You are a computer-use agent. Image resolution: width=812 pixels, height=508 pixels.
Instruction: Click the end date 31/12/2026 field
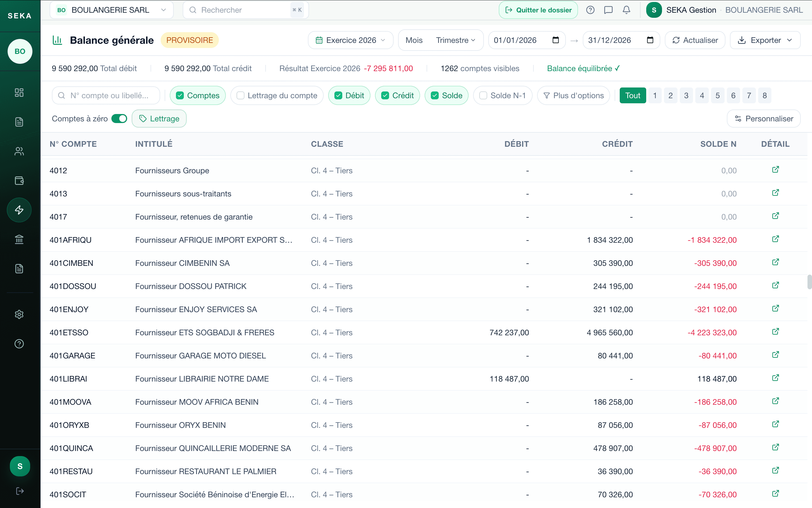click(x=621, y=40)
